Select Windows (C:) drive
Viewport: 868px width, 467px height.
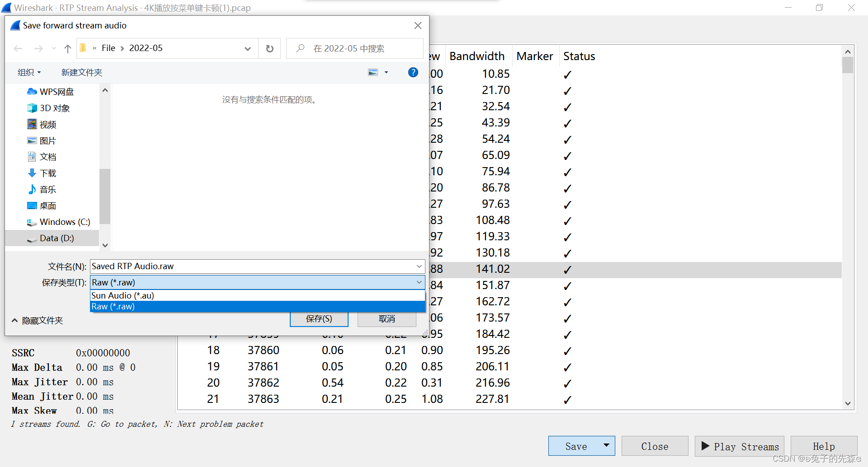click(x=65, y=222)
